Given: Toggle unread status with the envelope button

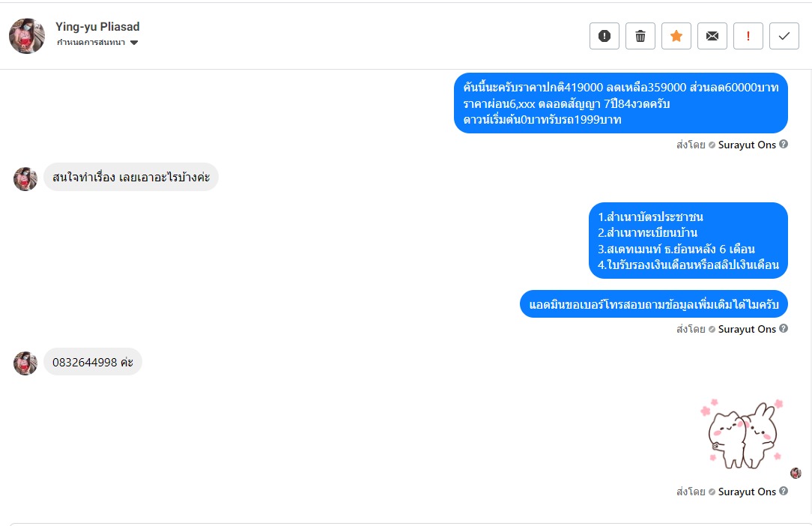Looking at the screenshot, I should coord(712,36).
